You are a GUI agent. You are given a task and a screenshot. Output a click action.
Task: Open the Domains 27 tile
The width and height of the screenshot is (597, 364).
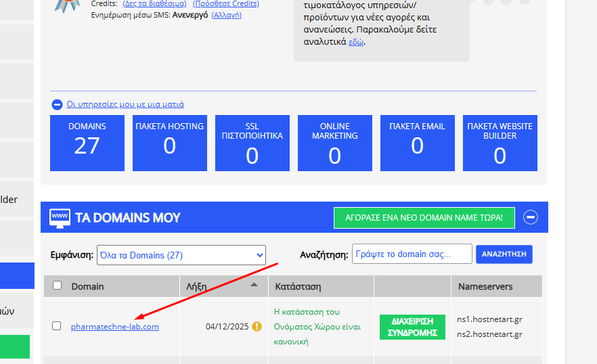pyautogui.click(x=87, y=143)
